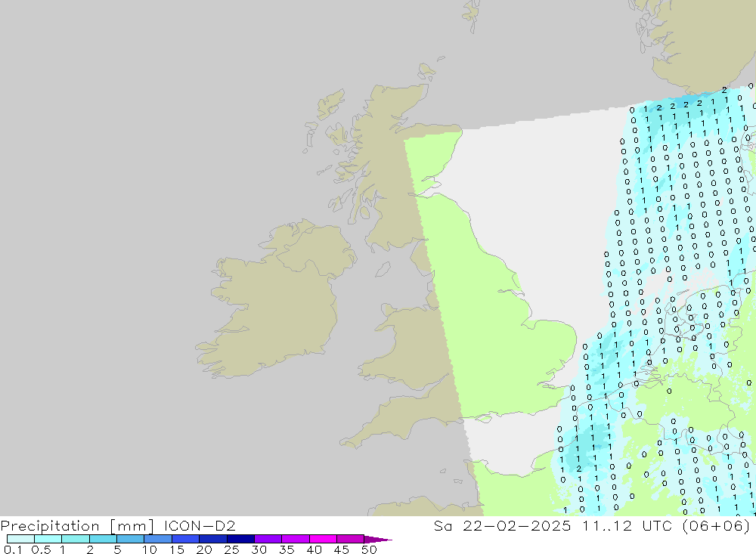Click the '25' legend scale value
The width and height of the screenshot is (756, 554).
pos(231,549)
